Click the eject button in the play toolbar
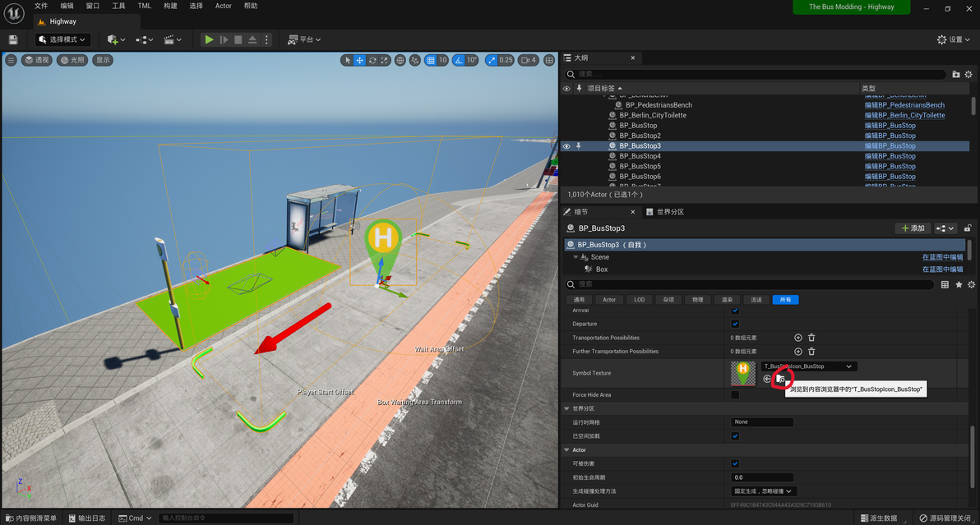The height and width of the screenshot is (525, 980). pos(252,39)
